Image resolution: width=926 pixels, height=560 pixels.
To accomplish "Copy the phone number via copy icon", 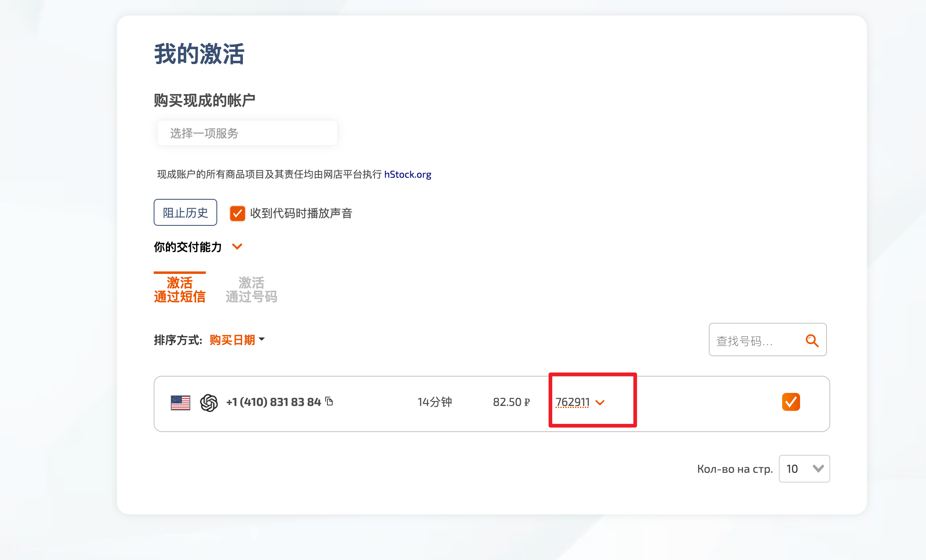I will [329, 401].
